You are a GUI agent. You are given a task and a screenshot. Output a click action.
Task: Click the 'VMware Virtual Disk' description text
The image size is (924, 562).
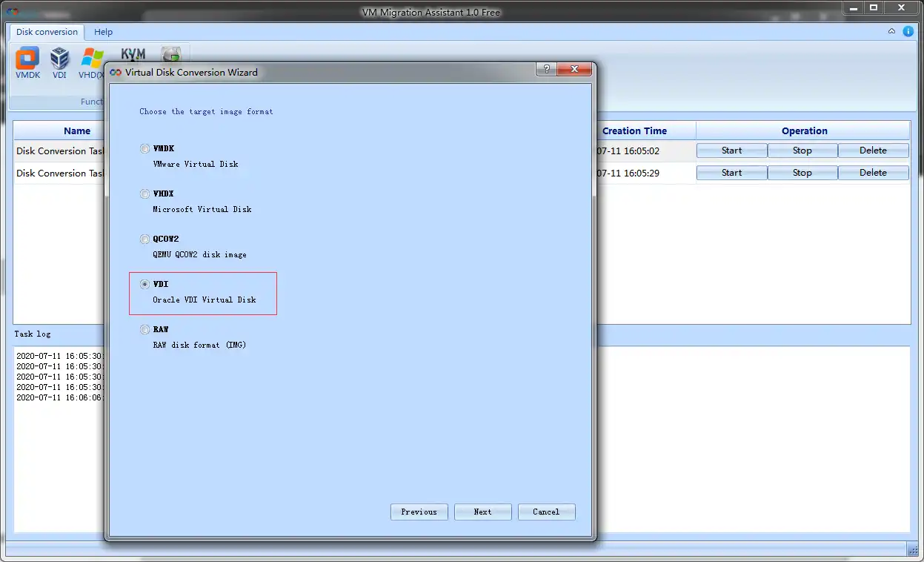coord(196,164)
